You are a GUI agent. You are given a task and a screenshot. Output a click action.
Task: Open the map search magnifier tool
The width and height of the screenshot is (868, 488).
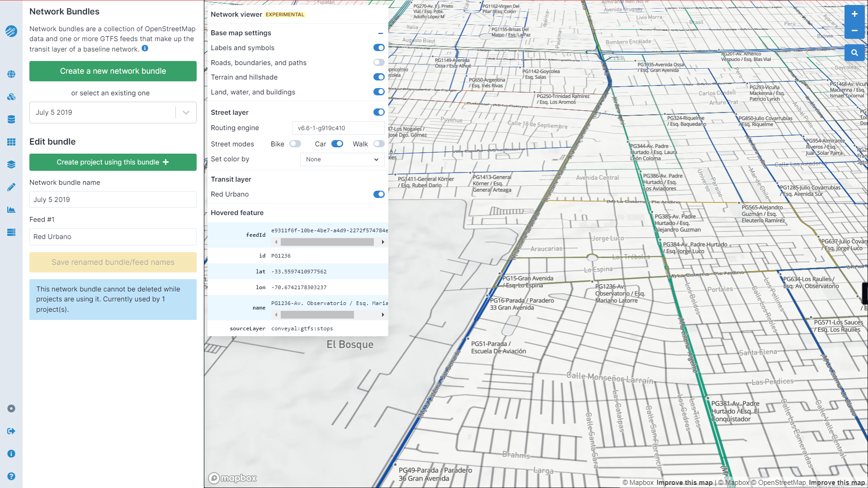tap(854, 52)
